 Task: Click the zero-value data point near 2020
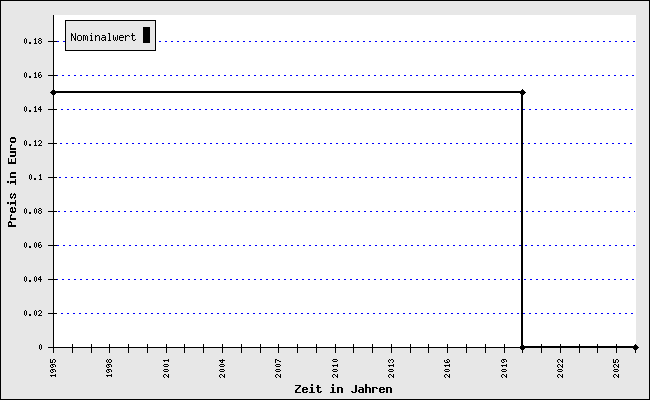(523, 347)
